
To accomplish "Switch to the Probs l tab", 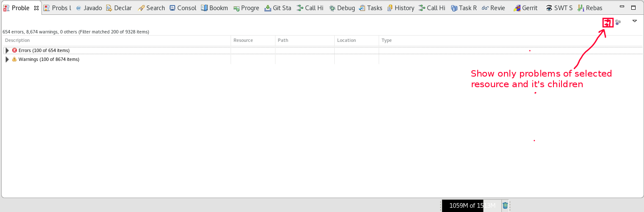I will (x=57, y=8).
